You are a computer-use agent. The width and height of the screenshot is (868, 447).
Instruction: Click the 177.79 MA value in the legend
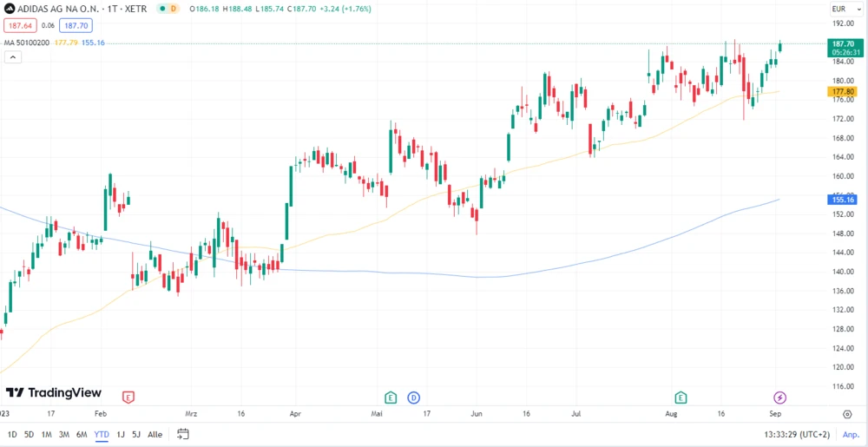coord(66,43)
